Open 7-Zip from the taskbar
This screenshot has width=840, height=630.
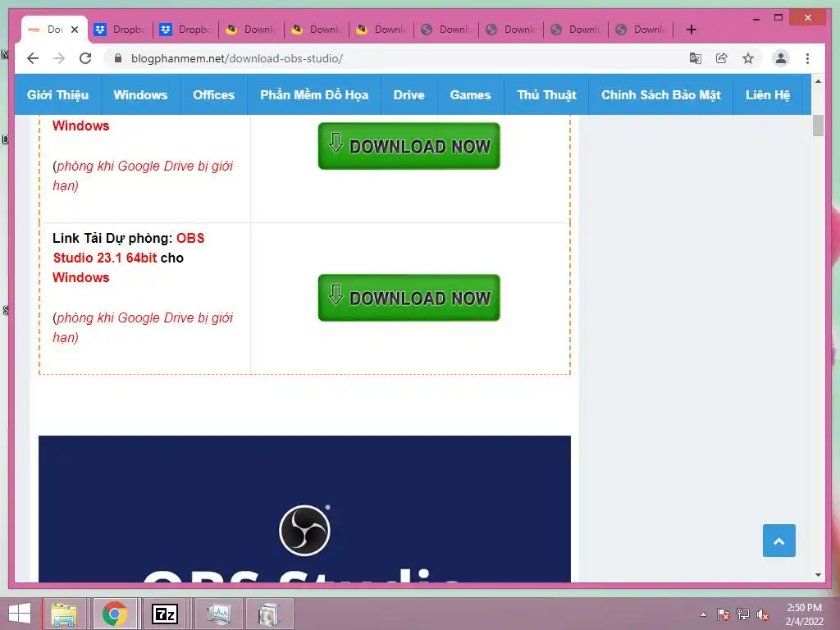point(165,614)
